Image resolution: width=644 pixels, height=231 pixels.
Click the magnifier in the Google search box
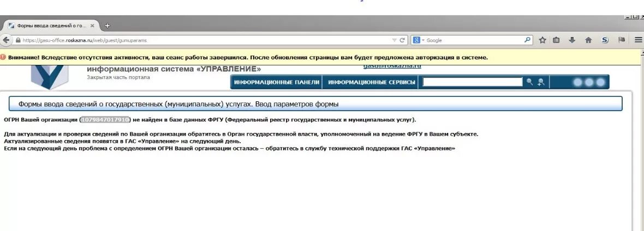527,40
